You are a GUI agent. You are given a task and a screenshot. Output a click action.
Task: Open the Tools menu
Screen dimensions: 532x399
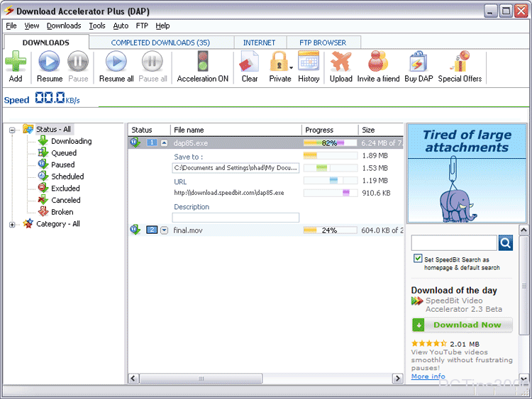click(97, 26)
